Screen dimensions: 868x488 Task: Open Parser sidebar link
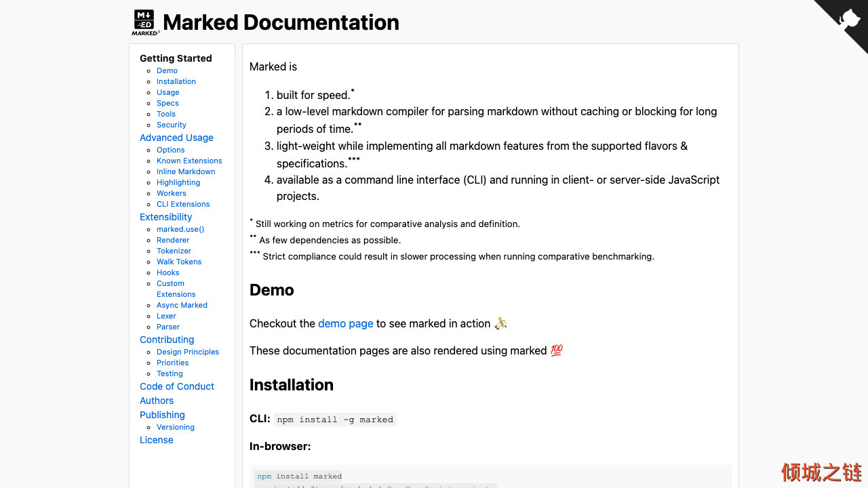click(168, 327)
